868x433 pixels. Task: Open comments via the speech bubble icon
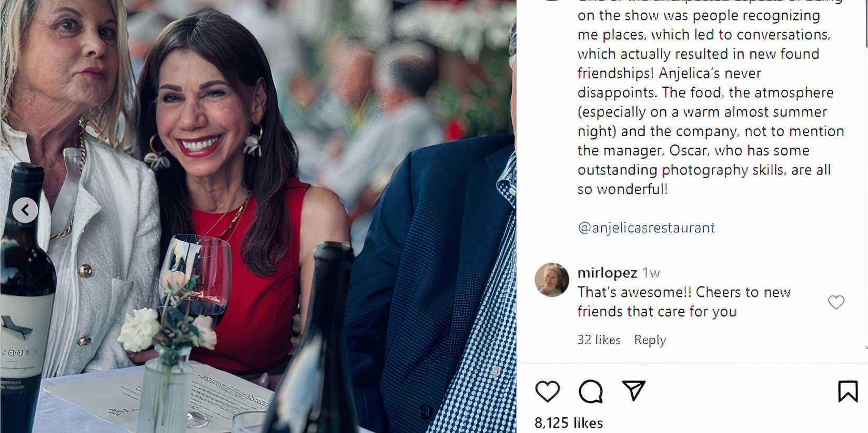click(590, 391)
